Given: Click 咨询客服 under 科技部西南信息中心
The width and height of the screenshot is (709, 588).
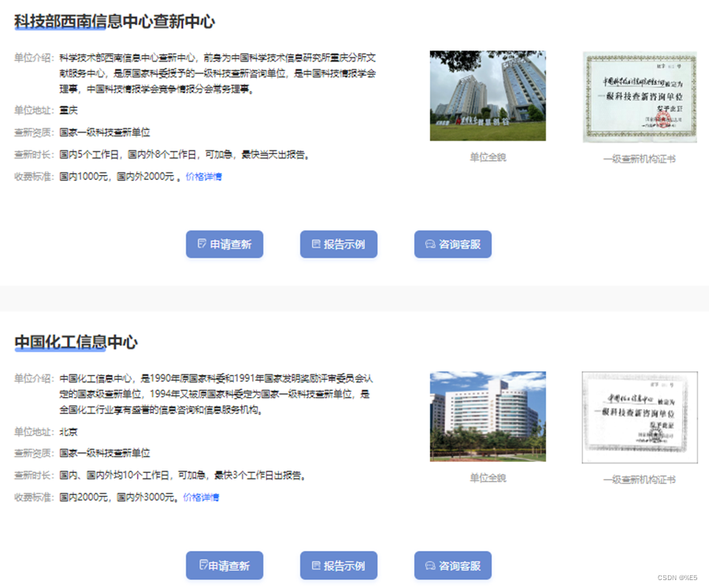Looking at the screenshot, I should click(x=453, y=244).
